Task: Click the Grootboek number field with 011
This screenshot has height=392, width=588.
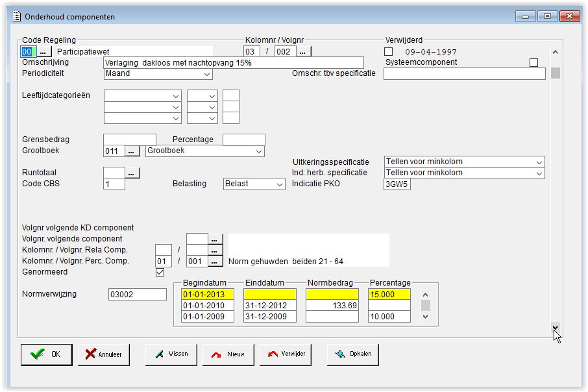Action: (x=114, y=151)
